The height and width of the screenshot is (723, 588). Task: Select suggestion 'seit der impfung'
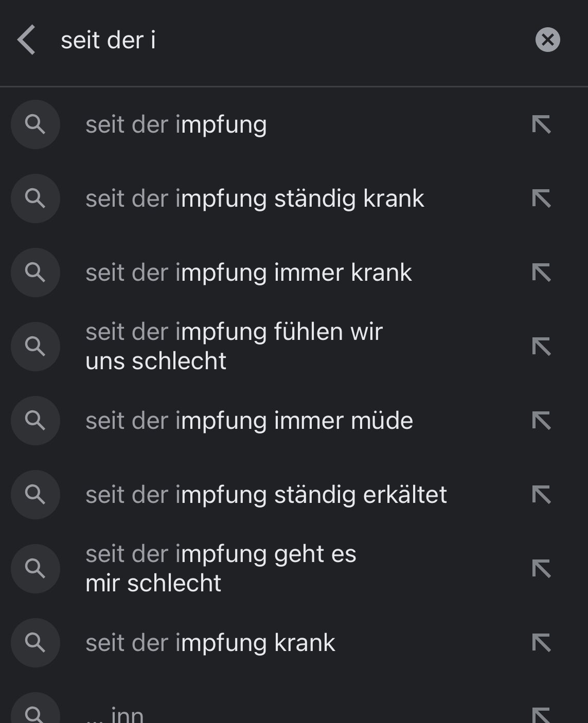point(176,125)
